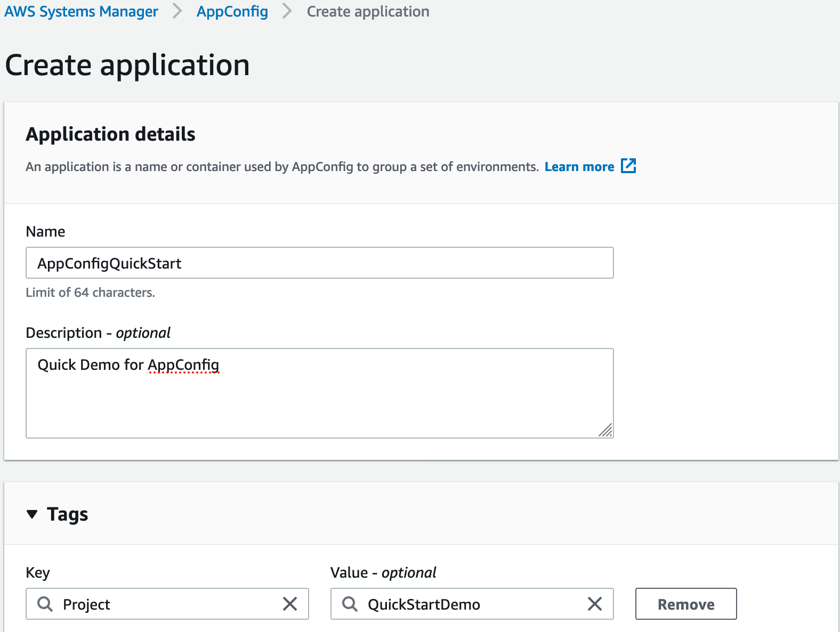
Task: Click the Create application breadcrumb text
Action: 368,11
